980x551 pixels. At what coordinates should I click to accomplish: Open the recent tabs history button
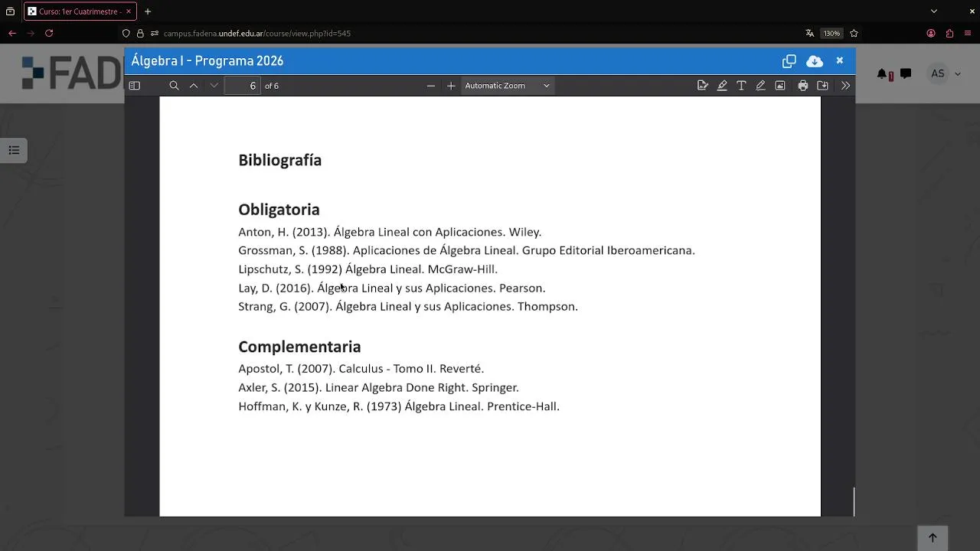click(x=10, y=11)
